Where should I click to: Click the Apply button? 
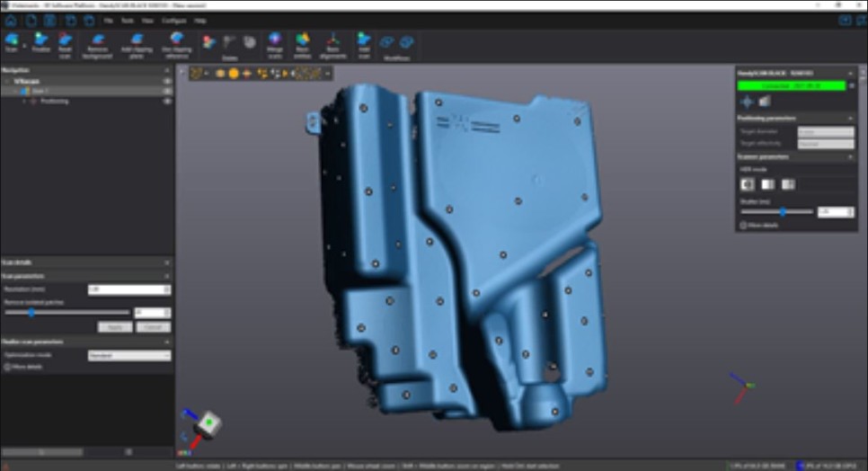(x=114, y=327)
